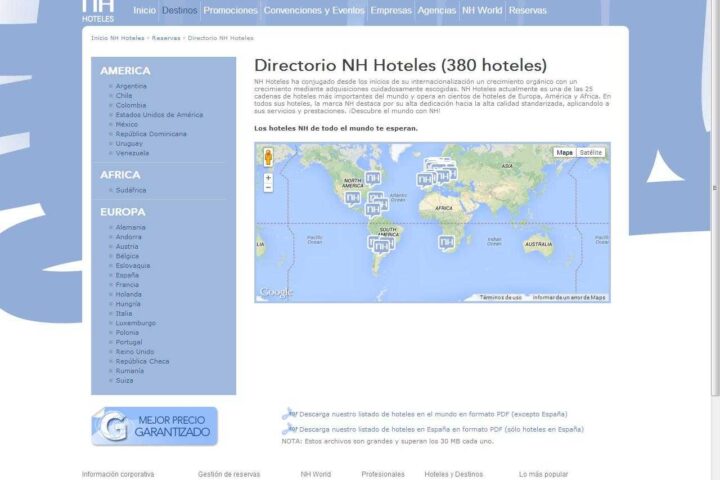Click the NH Hoteles logo

98,10
